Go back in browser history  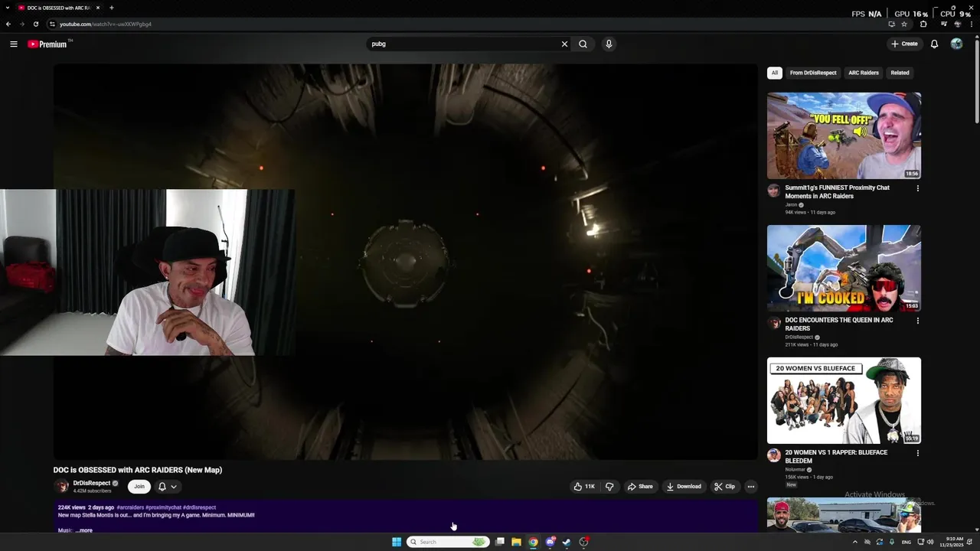tap(8, 24)
